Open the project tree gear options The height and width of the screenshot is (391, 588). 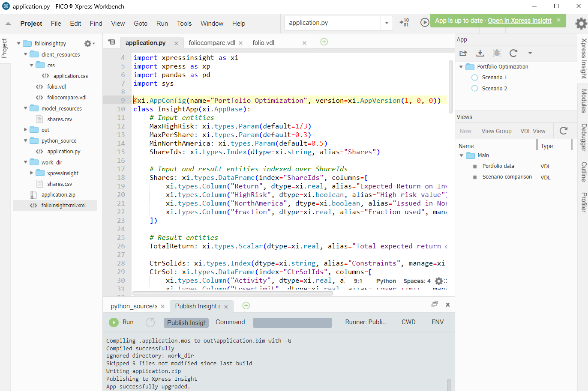coord(88,44)
